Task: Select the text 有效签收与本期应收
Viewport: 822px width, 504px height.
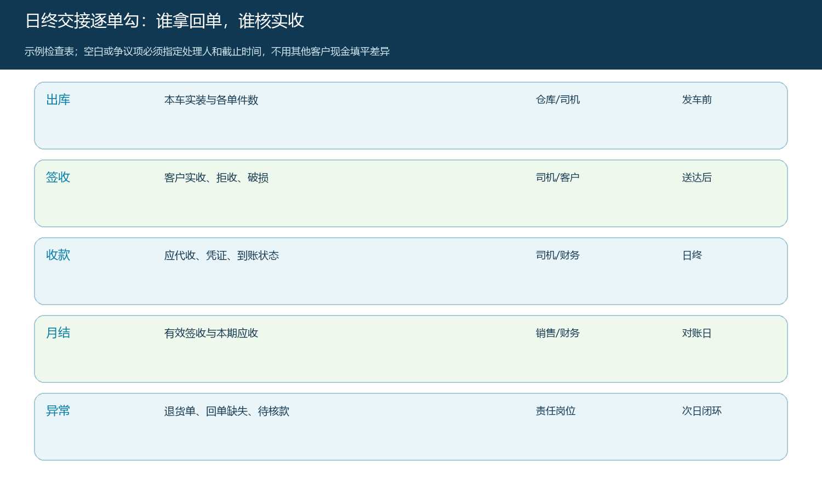Action: [x=211, y=333]
